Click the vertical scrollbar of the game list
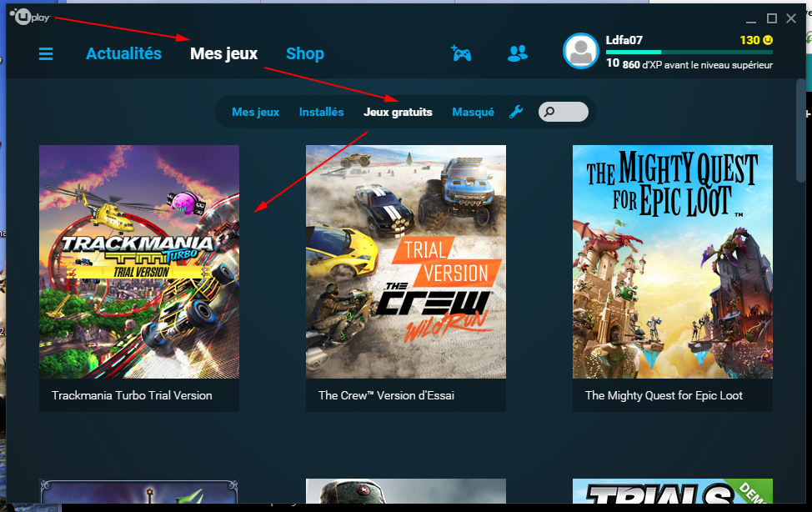The image size is (812, 512). coord(800,130)
